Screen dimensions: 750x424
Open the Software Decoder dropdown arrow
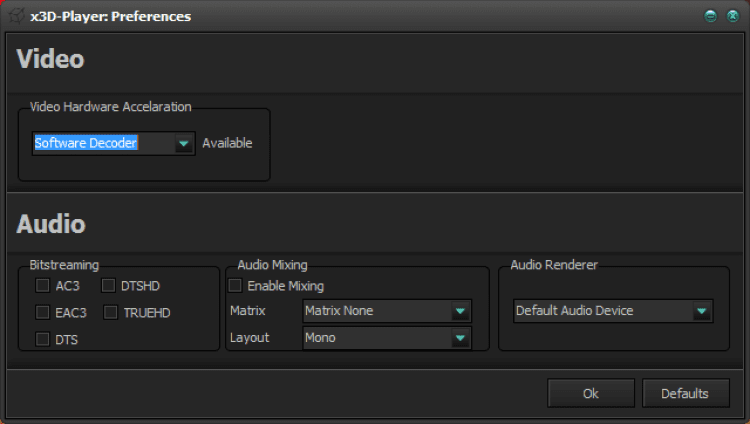(183, 144)
